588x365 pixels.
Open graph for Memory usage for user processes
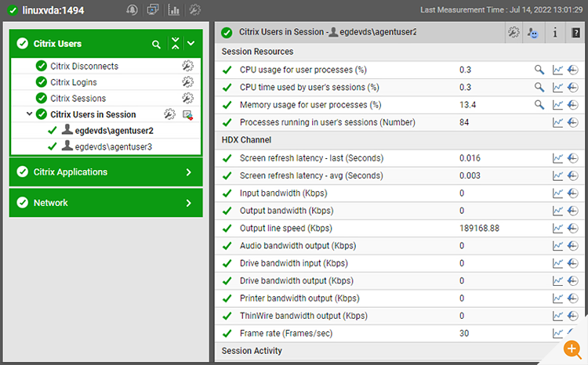pyautogui.click(x=557, y=105)
